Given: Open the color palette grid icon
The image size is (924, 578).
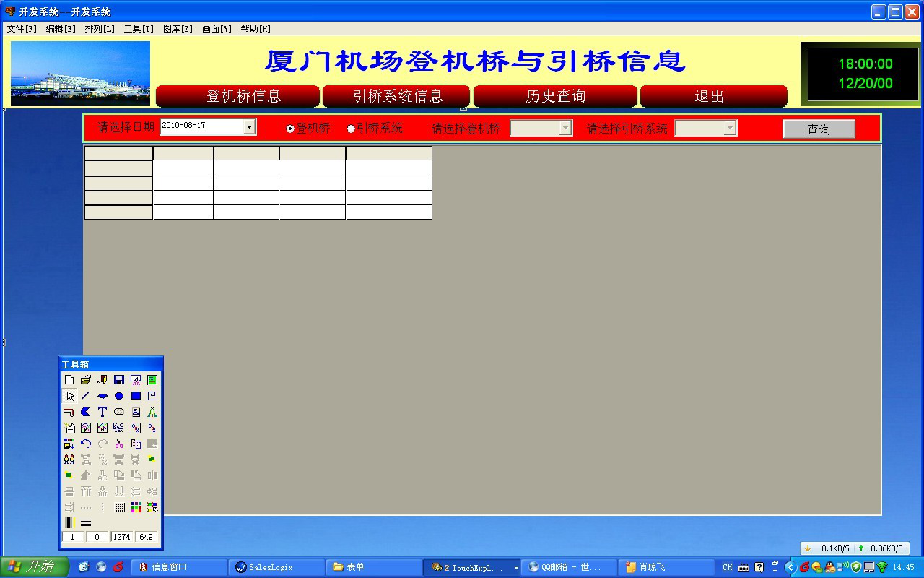Looking at the screenshot, I should pyautogui.click(x=136, y=506).
